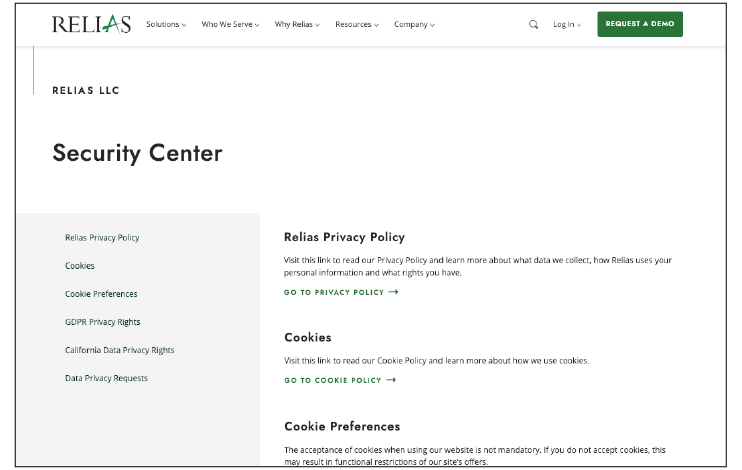742x470 pixels.
Task: Open the Resources dropdown menu
Action: coord(357,24)
